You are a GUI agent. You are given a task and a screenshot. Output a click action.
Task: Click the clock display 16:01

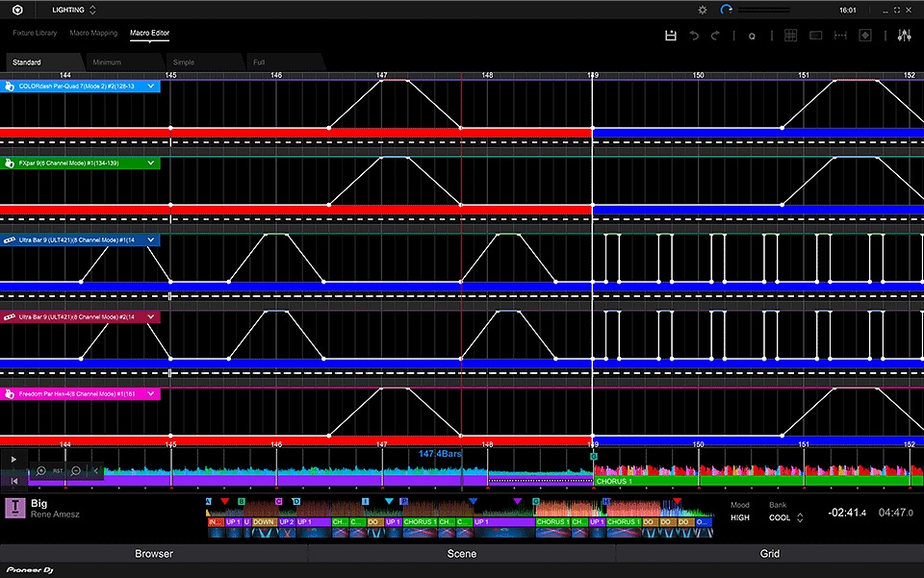(847, 10)
